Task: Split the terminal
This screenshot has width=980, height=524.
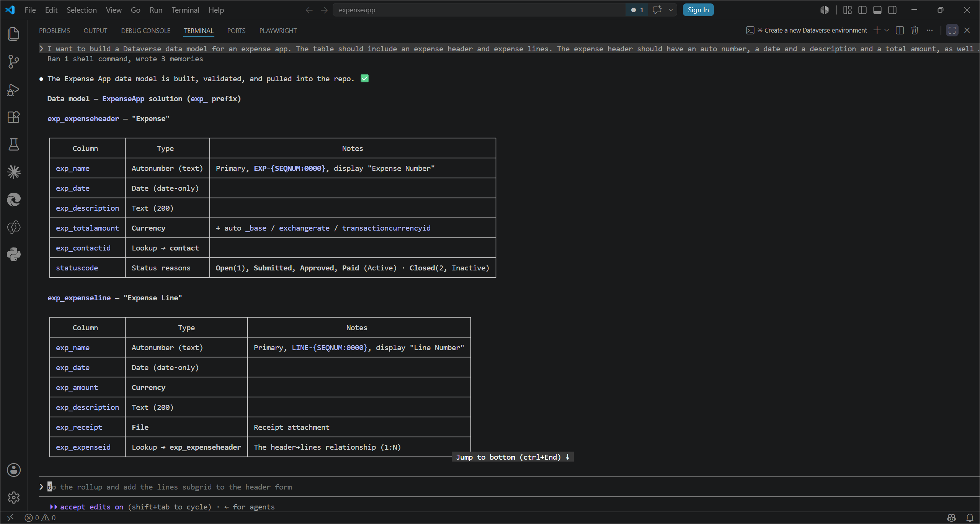Action: [900, 30]
